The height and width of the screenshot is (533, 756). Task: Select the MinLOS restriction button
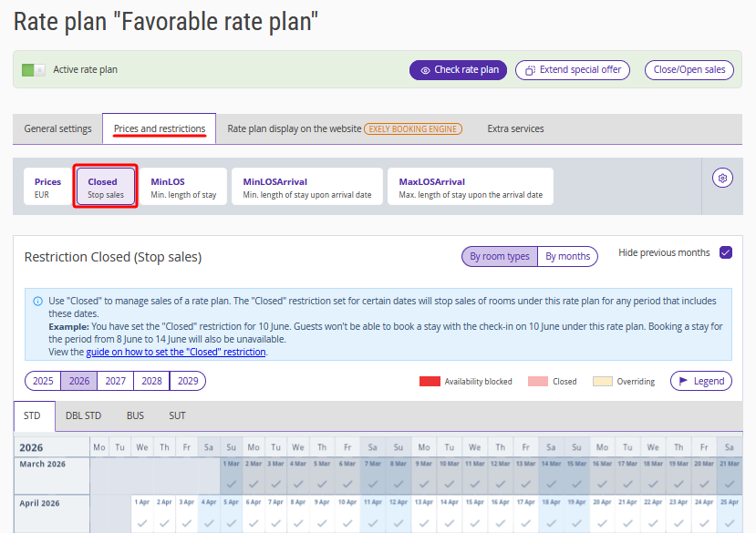click(x=183, y=188)
